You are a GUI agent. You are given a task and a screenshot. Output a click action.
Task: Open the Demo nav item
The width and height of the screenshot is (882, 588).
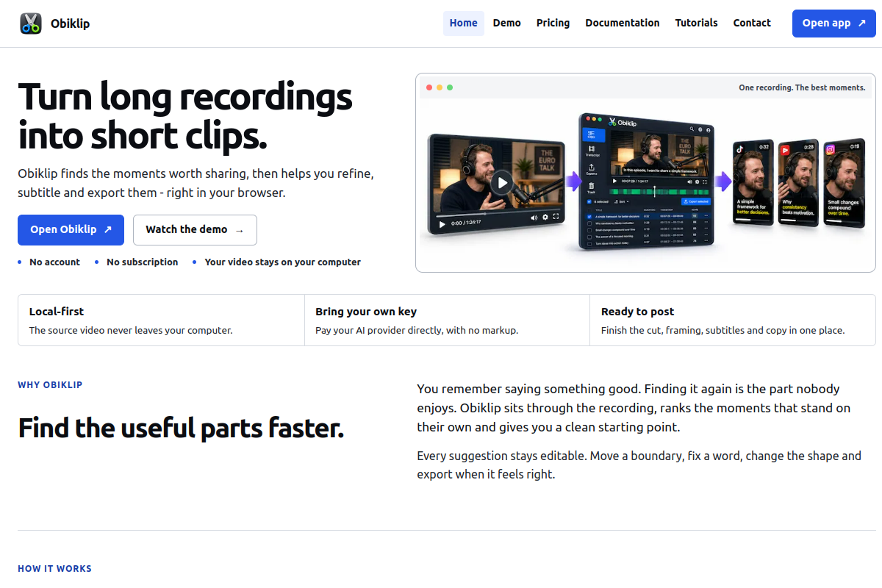507,23
